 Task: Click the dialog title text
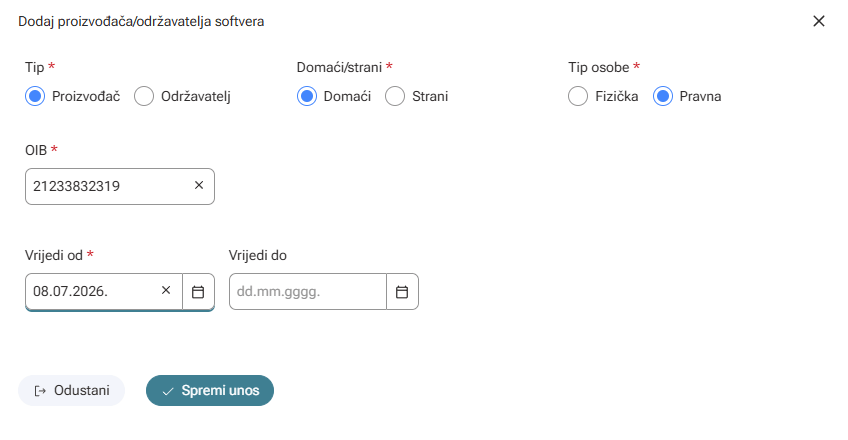pos(141,22)
